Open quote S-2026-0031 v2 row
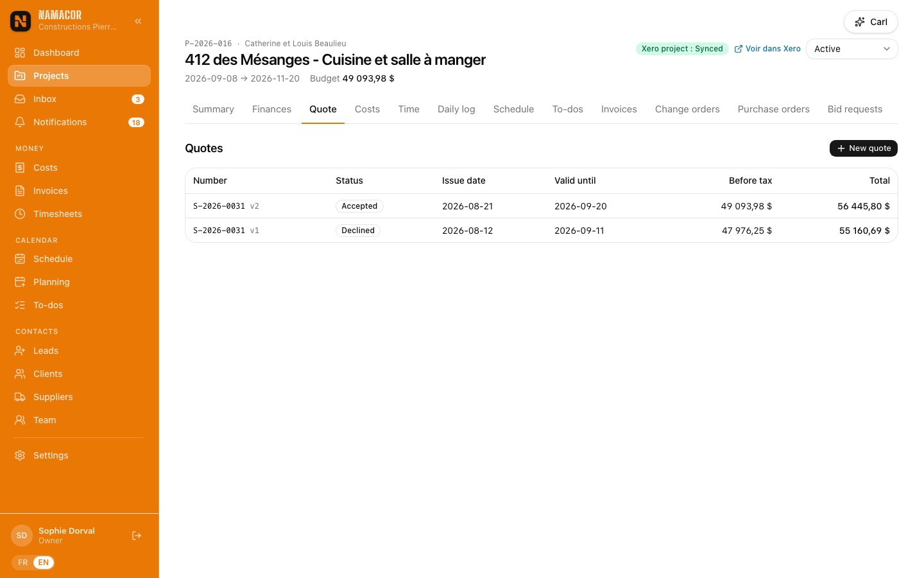This screenshot has height=578, width=924. (541, 206)
